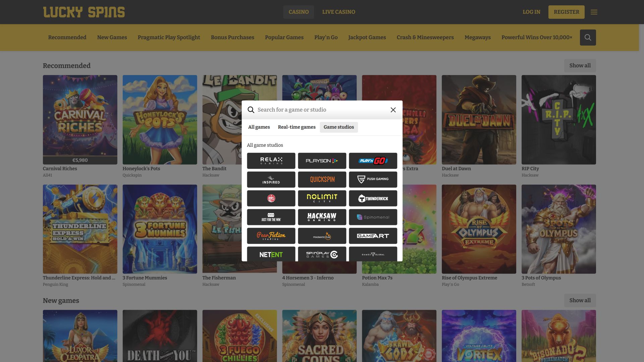
Task: Click the search icon in category bar
Action: [x=588, y=38]
